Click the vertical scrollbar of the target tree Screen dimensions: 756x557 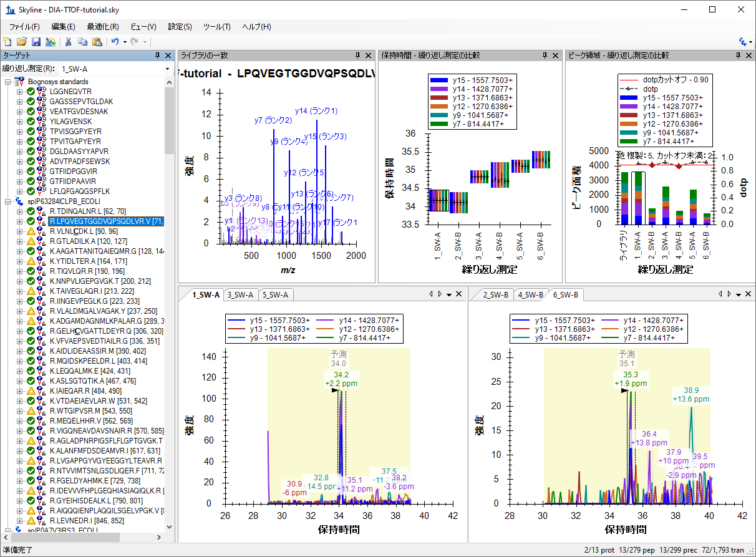(169, 120)
